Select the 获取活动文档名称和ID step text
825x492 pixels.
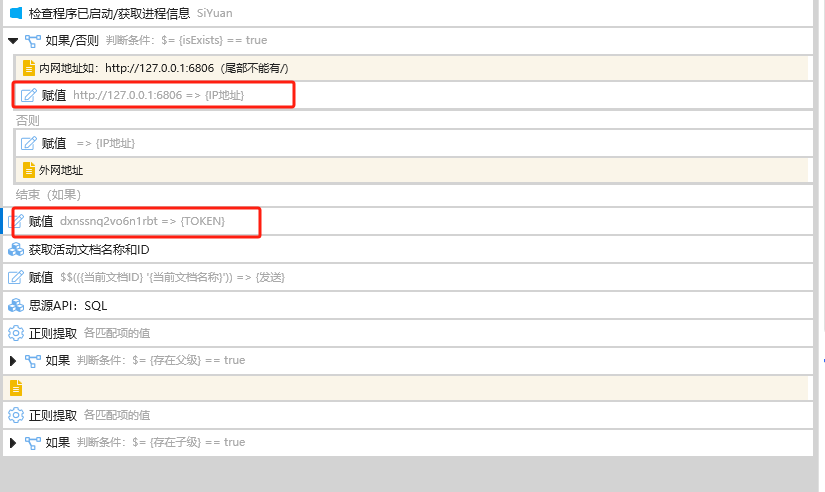coord(89,249)
